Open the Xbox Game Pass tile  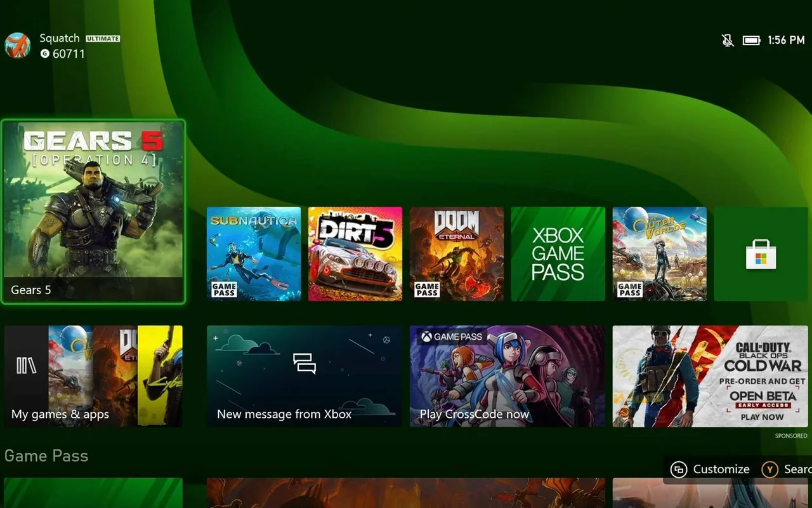(558, 254)
